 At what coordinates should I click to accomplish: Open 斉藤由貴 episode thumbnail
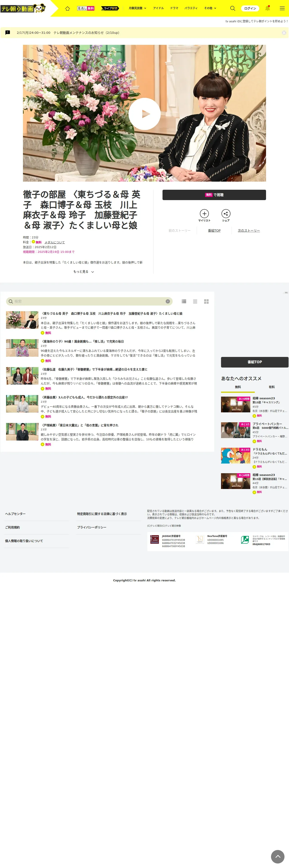pyautogui.click(x=22, y=404)
